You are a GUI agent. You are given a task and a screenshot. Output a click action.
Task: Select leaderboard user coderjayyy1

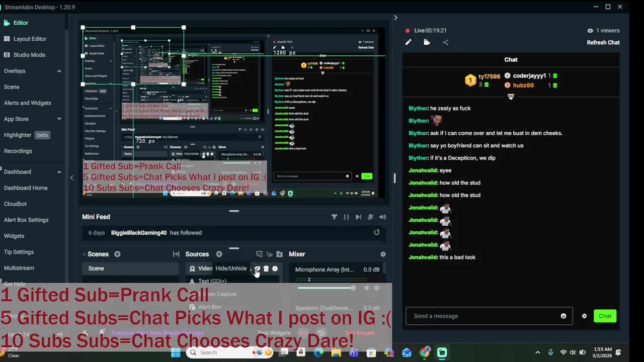click(529, 76)
